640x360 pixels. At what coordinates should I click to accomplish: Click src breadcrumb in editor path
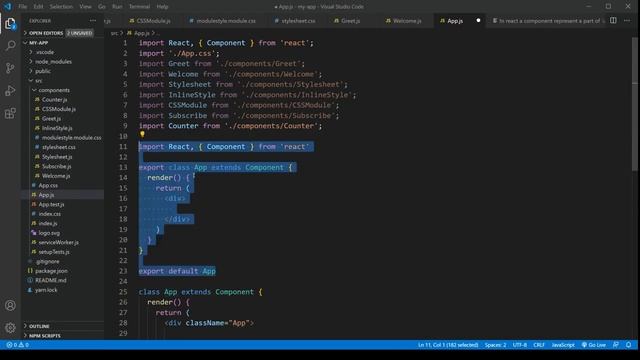tap(114, 33)
